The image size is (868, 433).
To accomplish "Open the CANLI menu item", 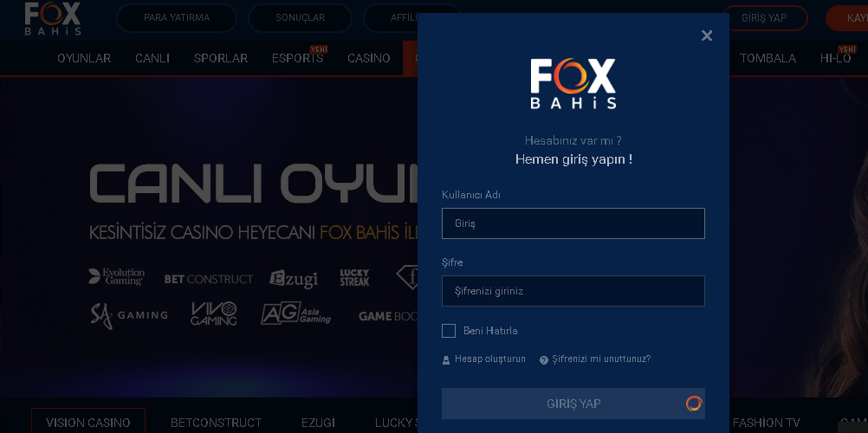I will coord(152,58).
